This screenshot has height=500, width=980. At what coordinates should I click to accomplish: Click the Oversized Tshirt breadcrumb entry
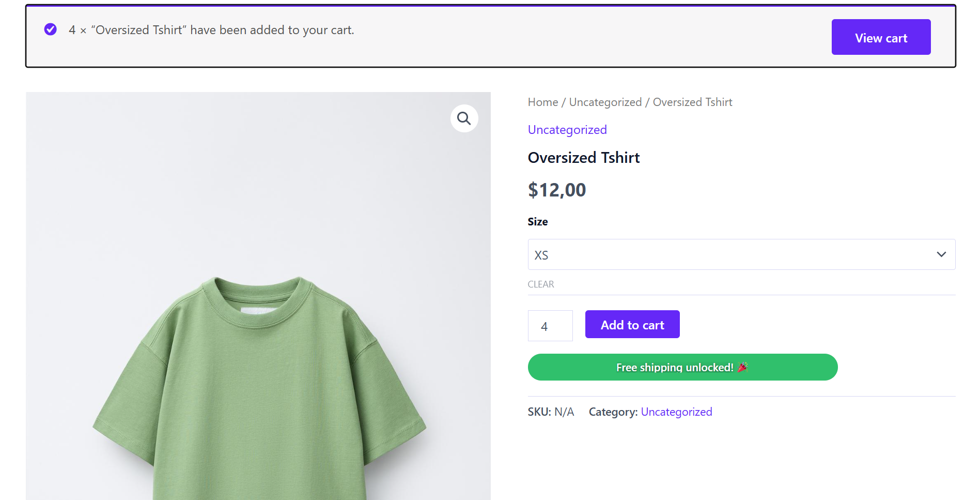692,102
